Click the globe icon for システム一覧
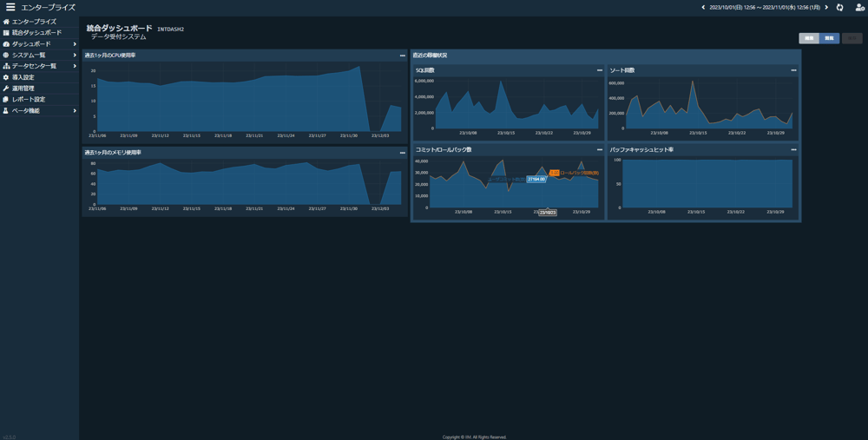The image size is (868, 440). point(6,55)
